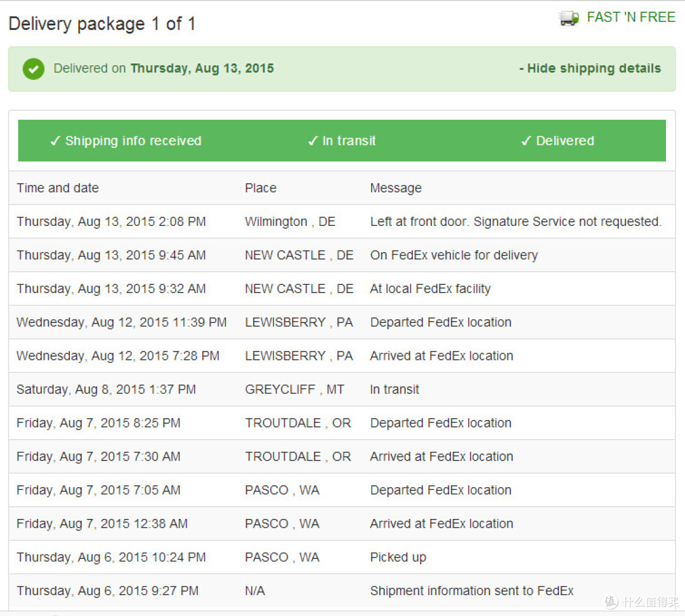The height and width of the screenshot is (616, 685).
Task: Collapse details via Hide shipping details
Action: point(590,69)
